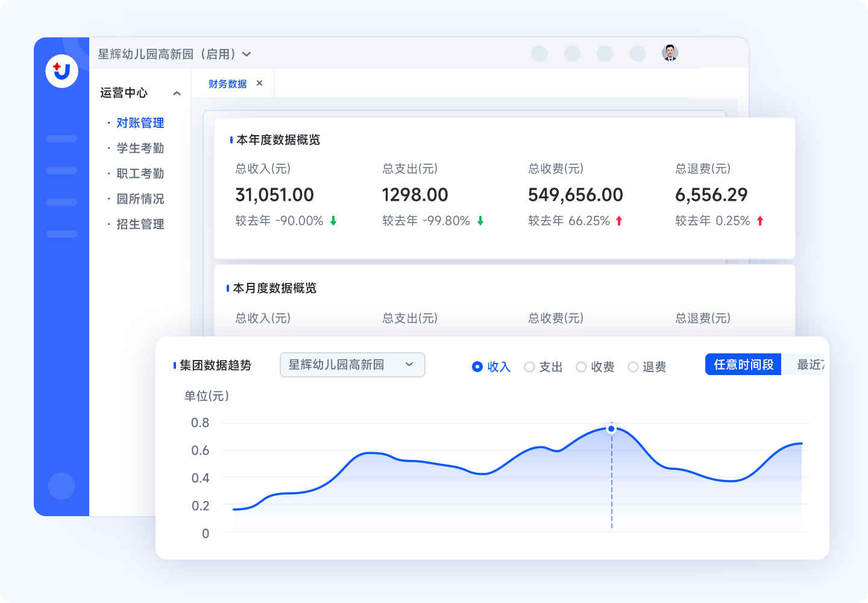
Task: Select the 支出 radio option
Action: pyautogui.click(x=543, y=367)
